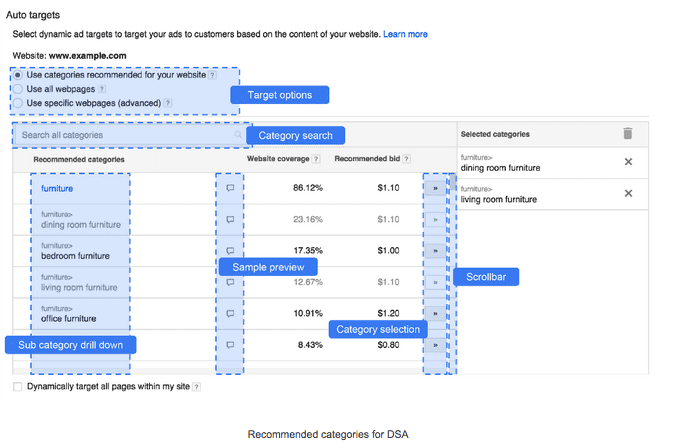Add bedroom furniture using arrow button
This screenshot has width=675, height=448.
(x=435, y=251)
